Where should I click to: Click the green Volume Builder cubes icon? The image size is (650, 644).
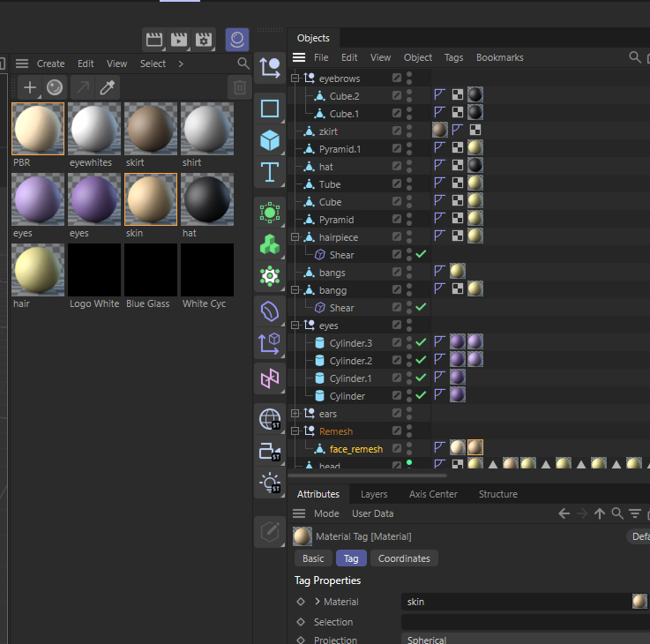click(270, 244)
